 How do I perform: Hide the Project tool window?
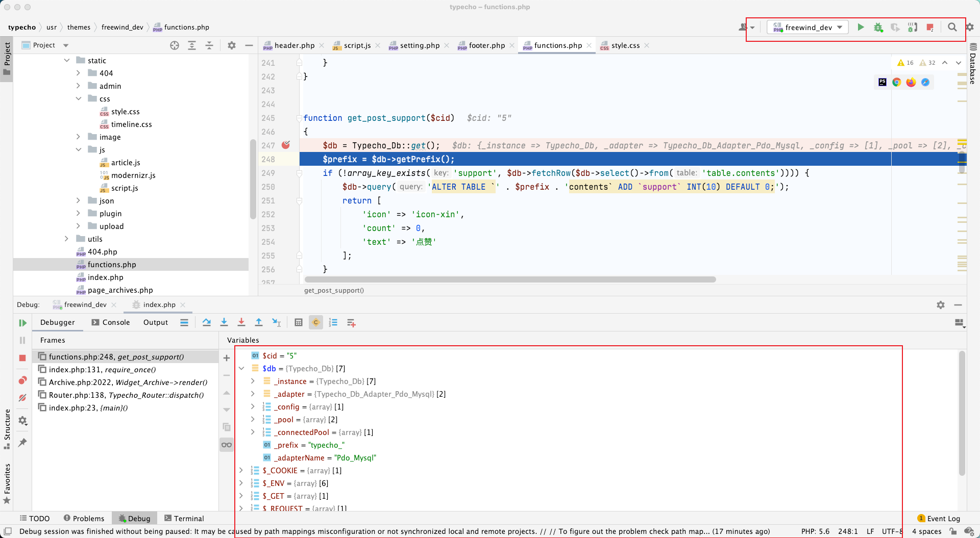[x=249, y=45]
